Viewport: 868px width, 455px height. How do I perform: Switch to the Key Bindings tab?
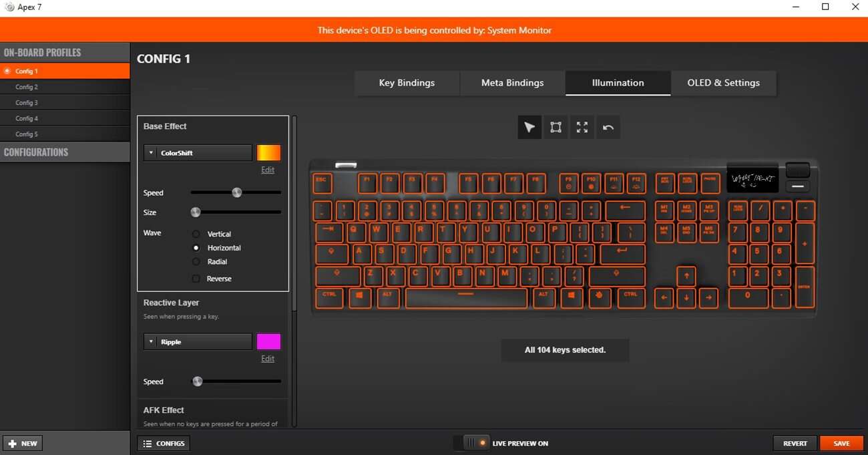coord(407,83)
